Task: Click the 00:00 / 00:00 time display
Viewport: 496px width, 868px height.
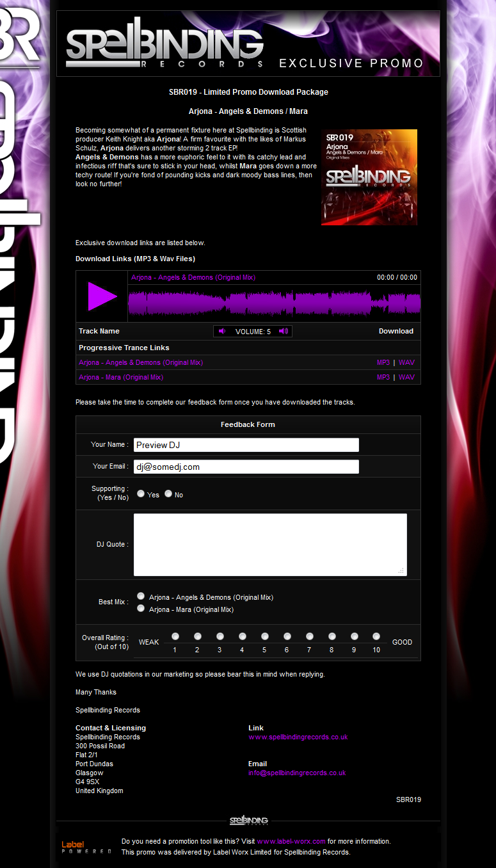Action: [397, 277]
